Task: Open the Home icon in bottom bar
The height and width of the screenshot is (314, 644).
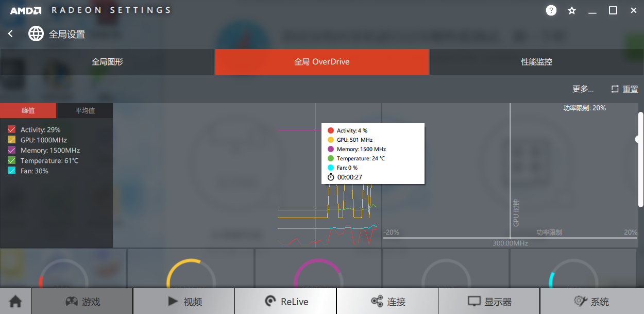Action: point(15,302)
